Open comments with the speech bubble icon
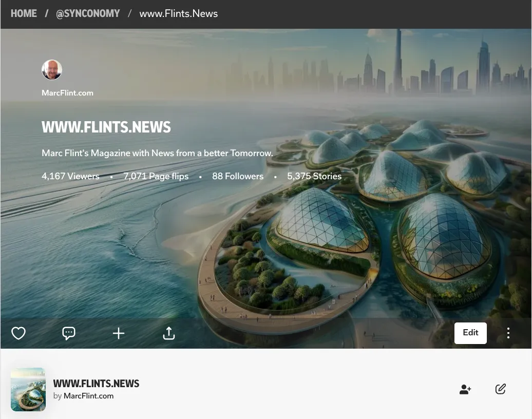532x419 pixels. click(x=68, y=333)
